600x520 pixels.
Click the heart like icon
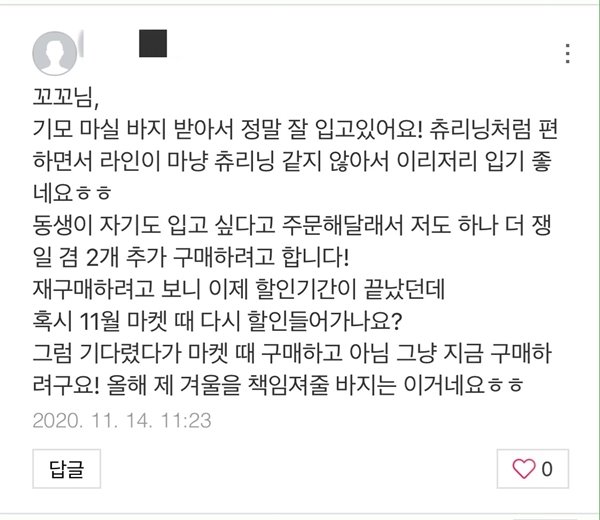524,469
